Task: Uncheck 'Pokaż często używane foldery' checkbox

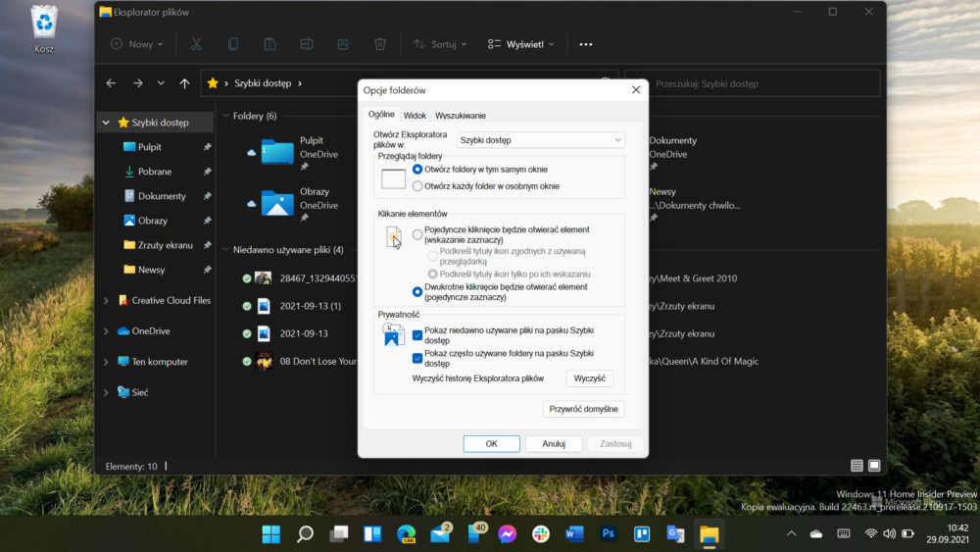Action: tap(417, 359)
